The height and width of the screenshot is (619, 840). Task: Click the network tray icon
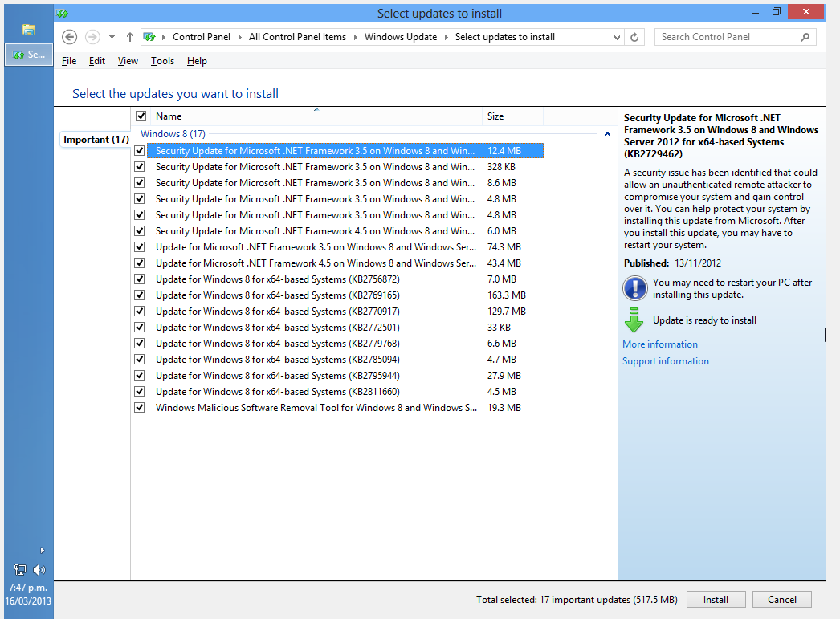click(x=20, y=570)
